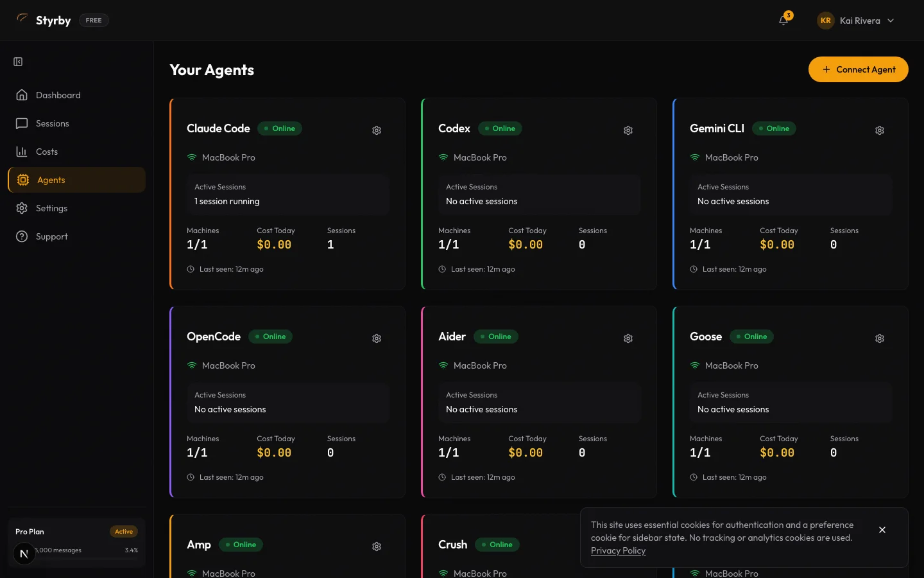
Task: Open Settings from the sidebar
Action: pyautogui.click(x=76, y=208)
